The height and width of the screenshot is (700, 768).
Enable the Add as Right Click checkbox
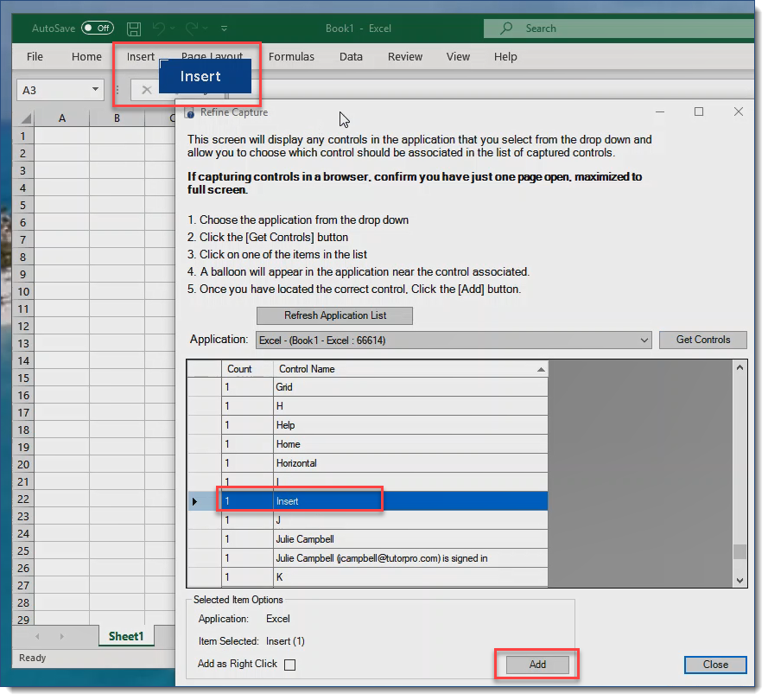[290, 665]
